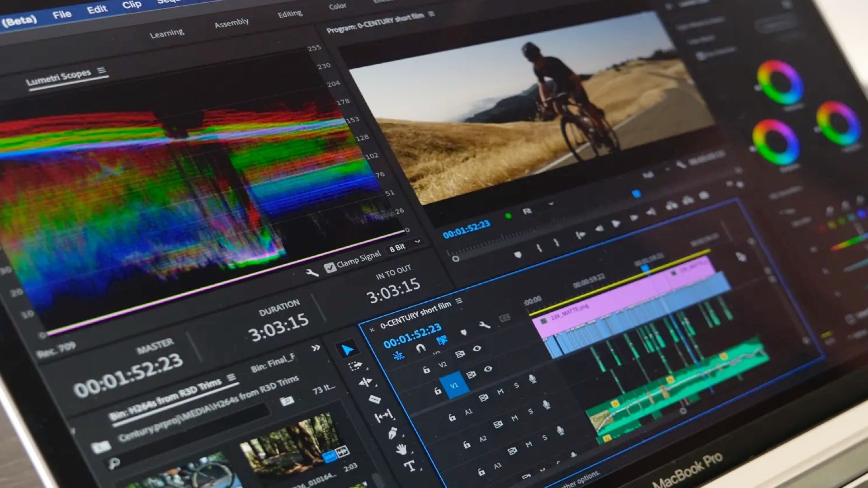Select the Track Select Forward tool
The image size is (868, 488).
pos(356,366)
